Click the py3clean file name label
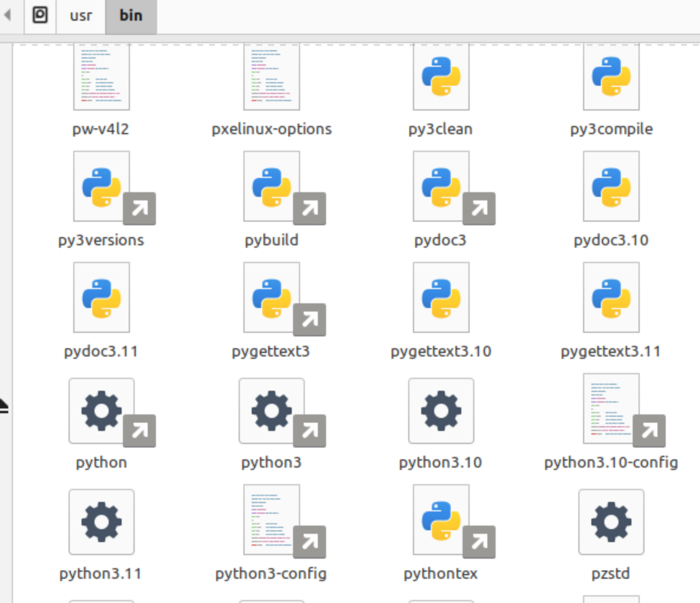 [441, 129]
